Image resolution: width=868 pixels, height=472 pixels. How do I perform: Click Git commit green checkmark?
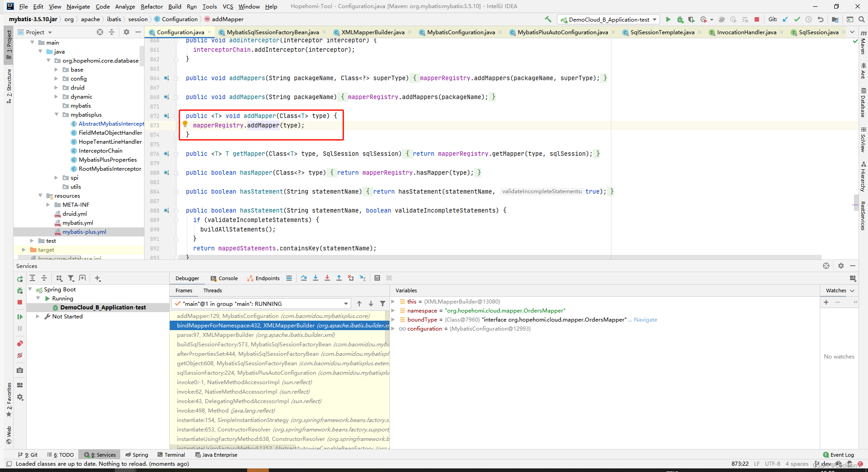coord(797,19)
